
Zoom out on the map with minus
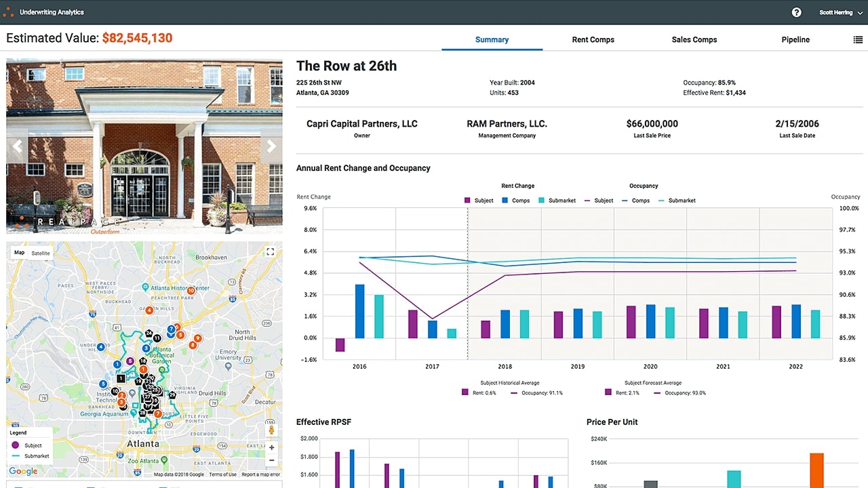272,460
